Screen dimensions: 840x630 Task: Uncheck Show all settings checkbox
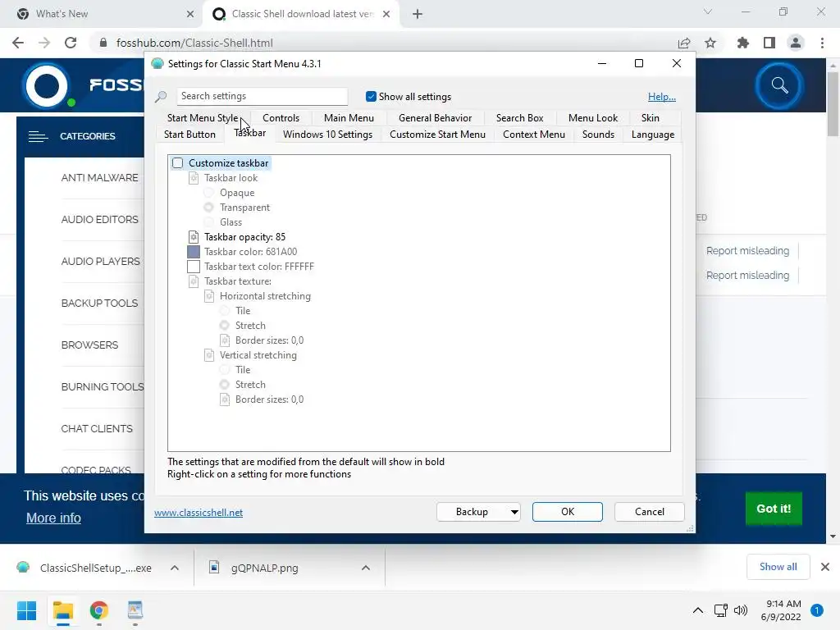pos(371,97)
